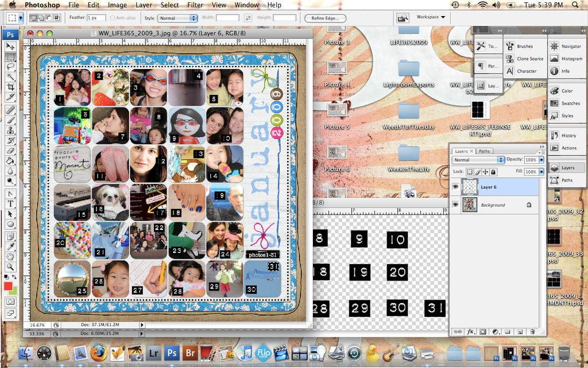The height and width of the screenshot is (368, 588).
Task: Click the Feather input field
Action: click(97, 18)
